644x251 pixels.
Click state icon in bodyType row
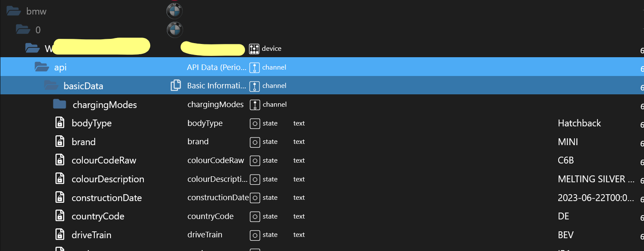click(255, 123)
